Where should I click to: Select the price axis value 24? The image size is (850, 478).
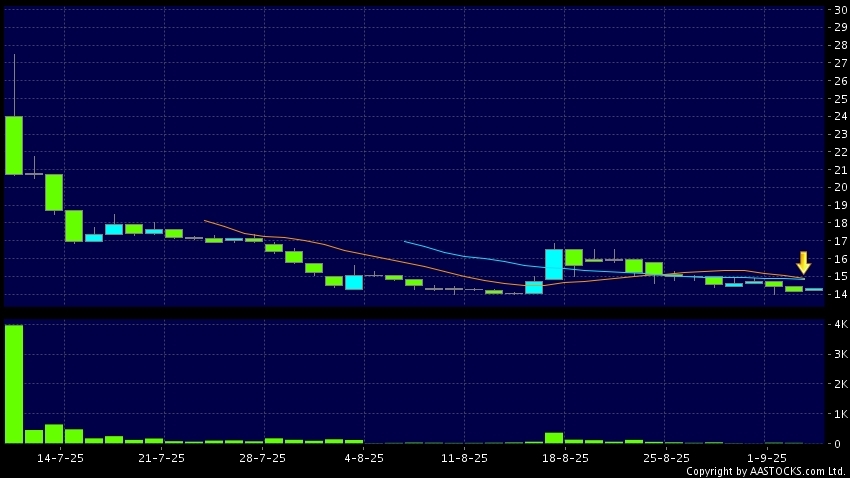coord(841,117)
